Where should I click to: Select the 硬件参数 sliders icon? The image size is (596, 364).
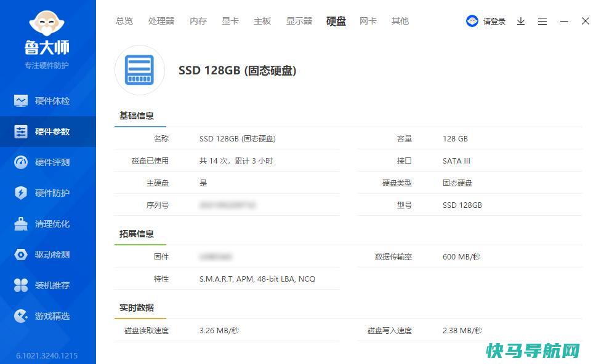pyautogui.click(x=21, y=132)
